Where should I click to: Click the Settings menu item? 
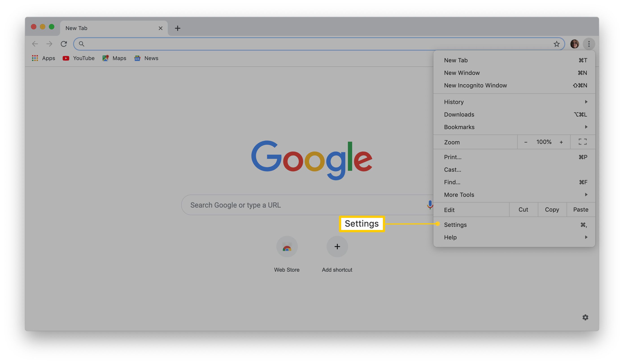pyautogui.click(x=455, y=224)
